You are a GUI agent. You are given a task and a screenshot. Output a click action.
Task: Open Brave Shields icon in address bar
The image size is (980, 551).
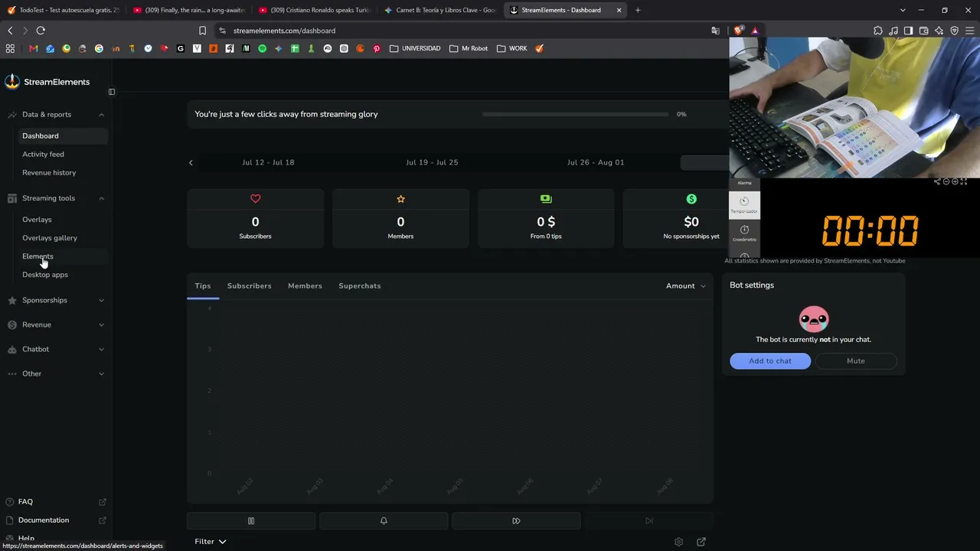[x=738, y=31]
